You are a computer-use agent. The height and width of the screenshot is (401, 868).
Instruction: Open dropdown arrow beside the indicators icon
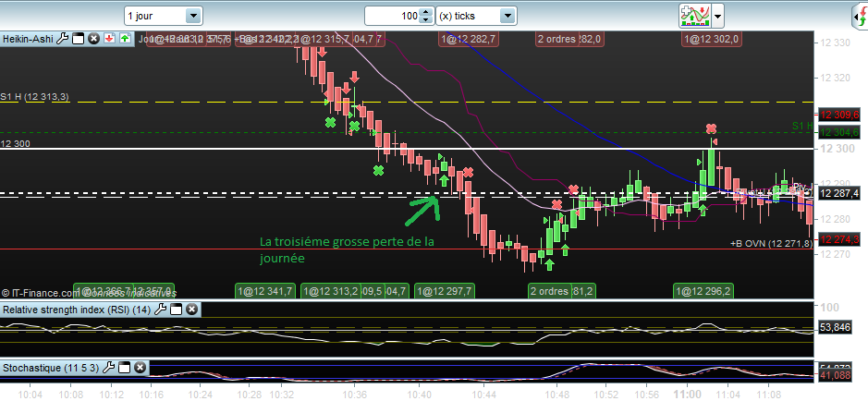(x=718, y=16)
